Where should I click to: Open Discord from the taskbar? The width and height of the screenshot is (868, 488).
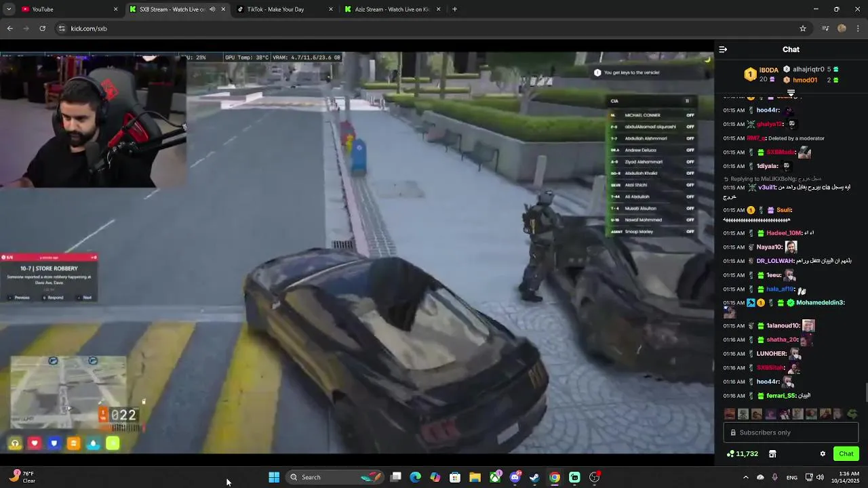click(x=515, y=477)
